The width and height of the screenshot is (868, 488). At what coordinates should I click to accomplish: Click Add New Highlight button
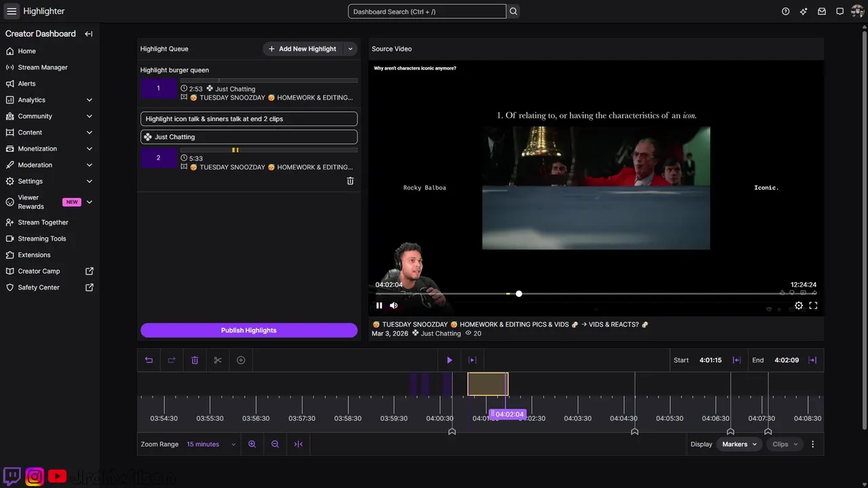[x=302, y=49]
